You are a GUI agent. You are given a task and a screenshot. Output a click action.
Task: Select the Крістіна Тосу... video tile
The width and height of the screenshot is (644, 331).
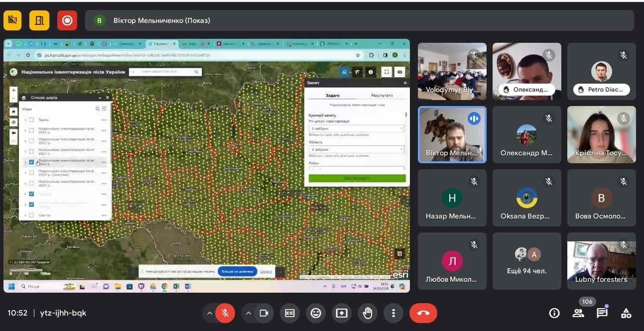(x=602, y=134)
